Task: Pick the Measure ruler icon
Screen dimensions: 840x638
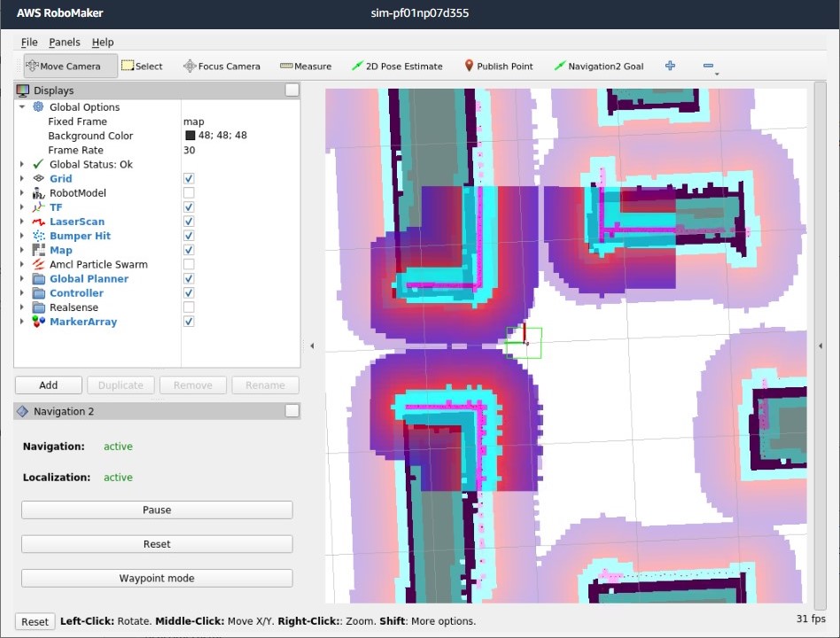Action: click(x=286, y=66)
